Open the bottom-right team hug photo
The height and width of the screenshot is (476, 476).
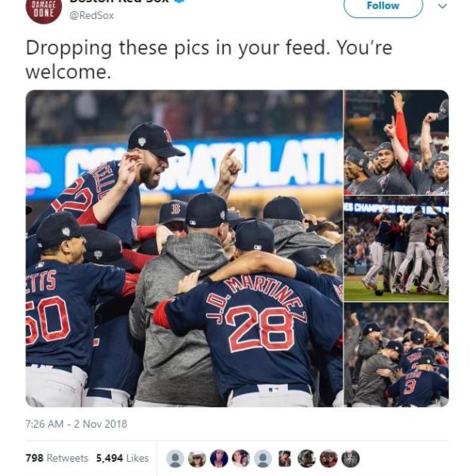point(397,355)
